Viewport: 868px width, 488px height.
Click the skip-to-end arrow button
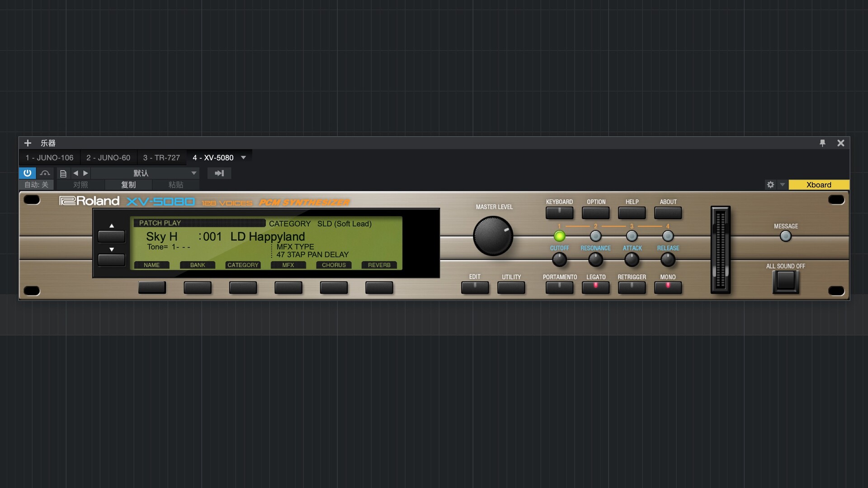pyautogui.click(x=219, y=173)
